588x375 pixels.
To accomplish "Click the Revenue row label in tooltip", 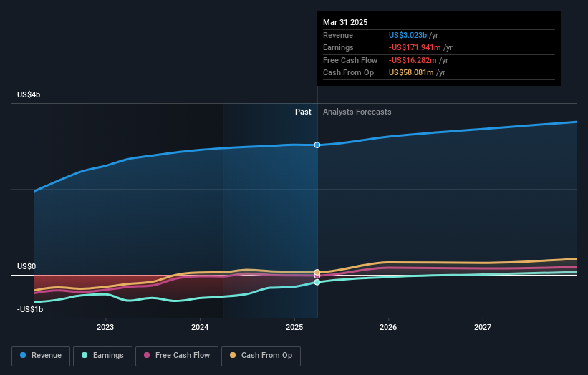I will pos(338,35).
